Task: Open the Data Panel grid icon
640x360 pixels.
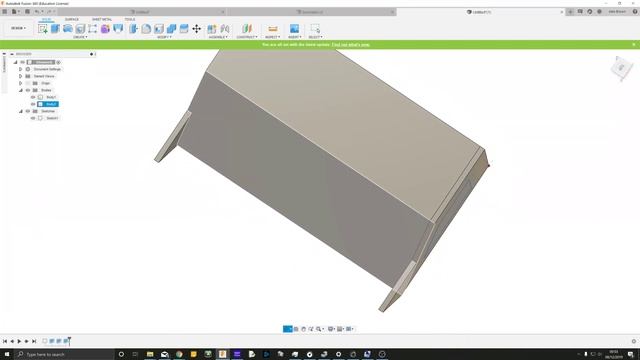Action: coord(4,12)
